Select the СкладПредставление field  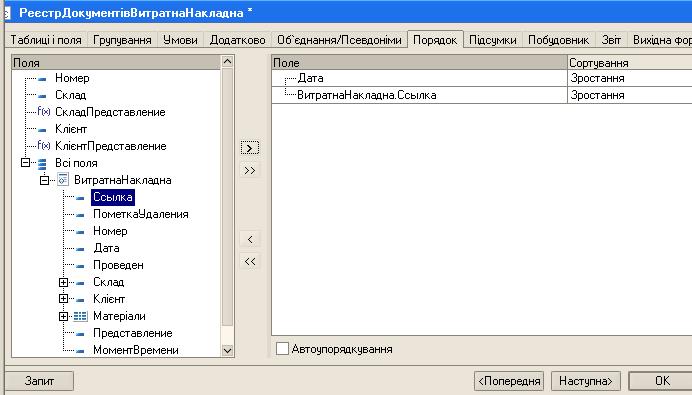(x=110, y=112)
